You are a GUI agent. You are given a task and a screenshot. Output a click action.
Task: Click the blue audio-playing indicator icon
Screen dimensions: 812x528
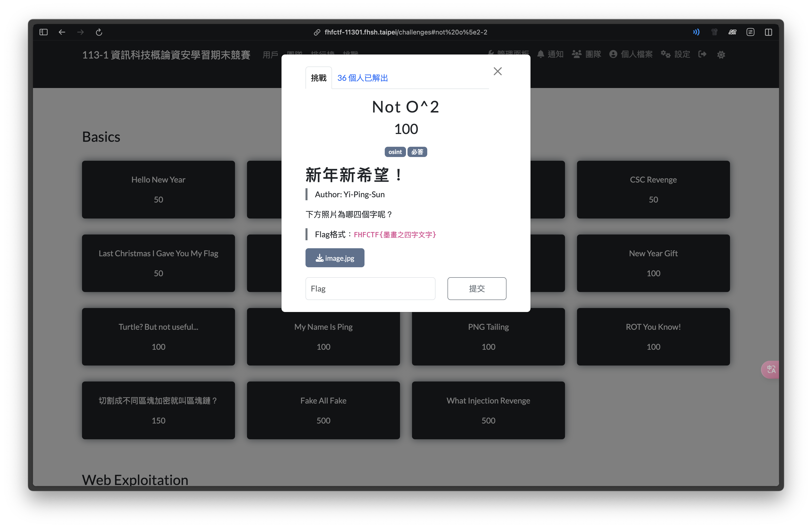click(x=696, y=32)
